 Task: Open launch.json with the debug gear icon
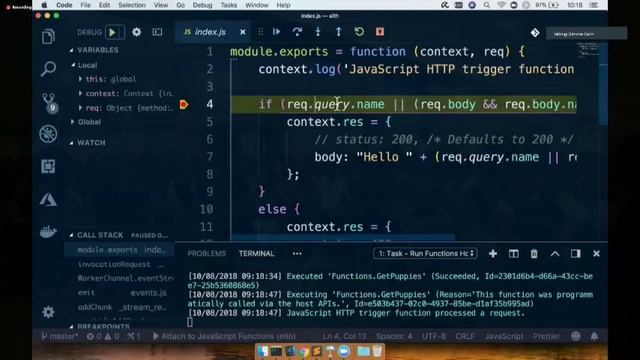click(x=136, y=32)
